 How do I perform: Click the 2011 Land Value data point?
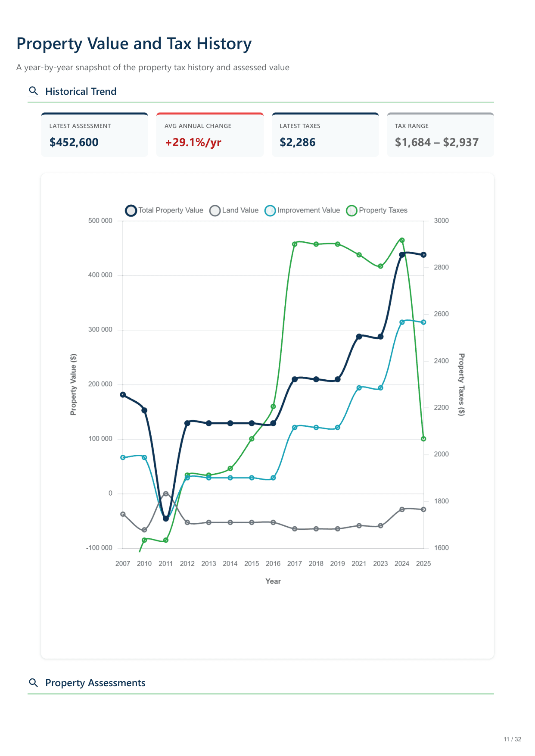click(x=166, y=494)
